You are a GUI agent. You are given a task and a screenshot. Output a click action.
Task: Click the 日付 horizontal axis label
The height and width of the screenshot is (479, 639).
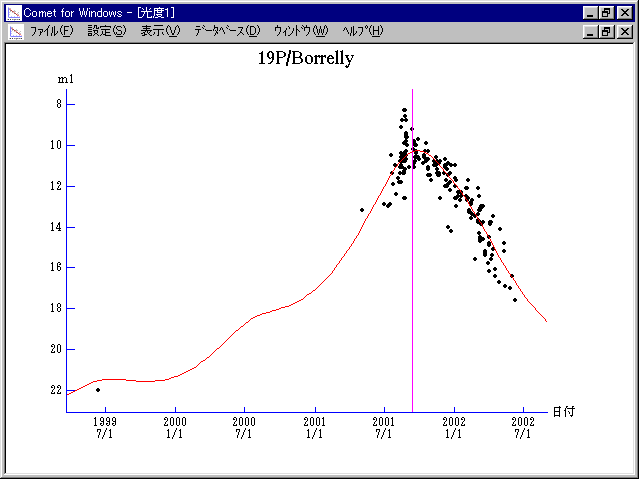pyautogui.click(x=563, y=411)
